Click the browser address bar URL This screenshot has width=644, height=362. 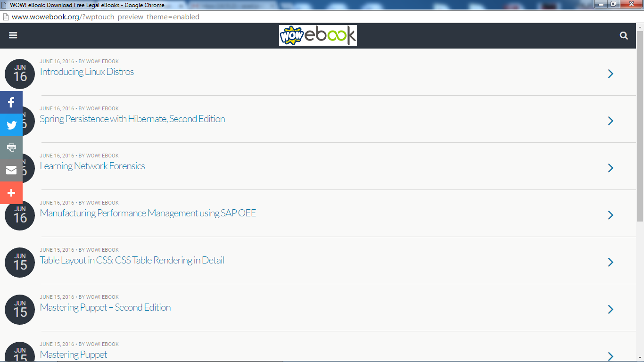coord(106,17)
